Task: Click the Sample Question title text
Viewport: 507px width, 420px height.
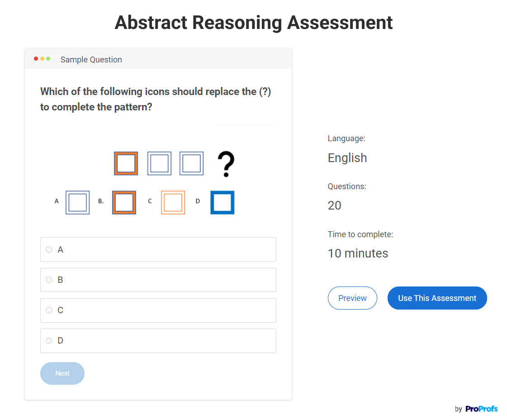Action: tap(91, 59)
